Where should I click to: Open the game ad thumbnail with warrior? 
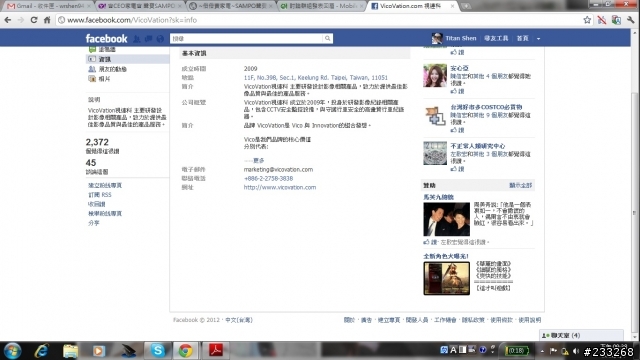[x=447, y=278]
